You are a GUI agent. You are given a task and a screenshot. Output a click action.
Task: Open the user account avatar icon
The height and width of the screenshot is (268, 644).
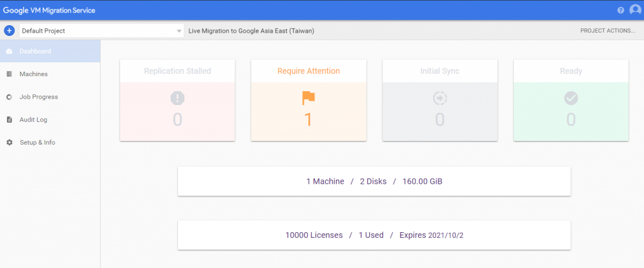pos(635,10)
